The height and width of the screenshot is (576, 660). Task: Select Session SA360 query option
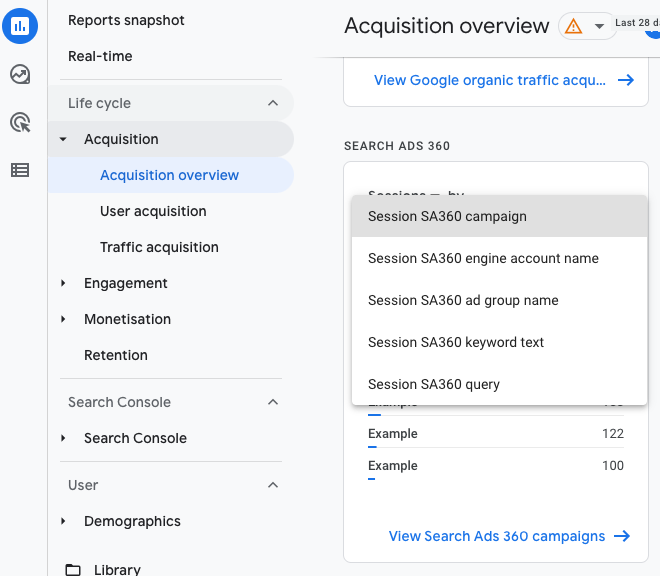pyautogui.click(x=434, y=384)
